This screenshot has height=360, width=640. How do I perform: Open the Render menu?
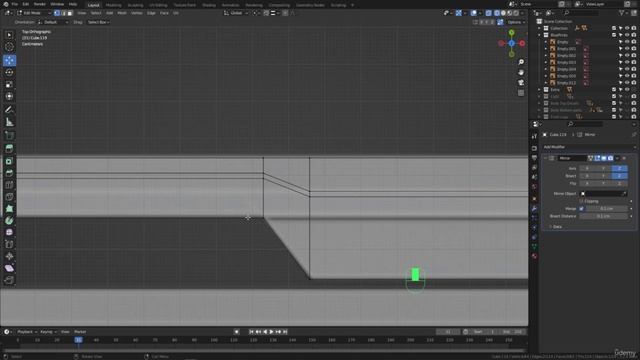coord(40,4)
